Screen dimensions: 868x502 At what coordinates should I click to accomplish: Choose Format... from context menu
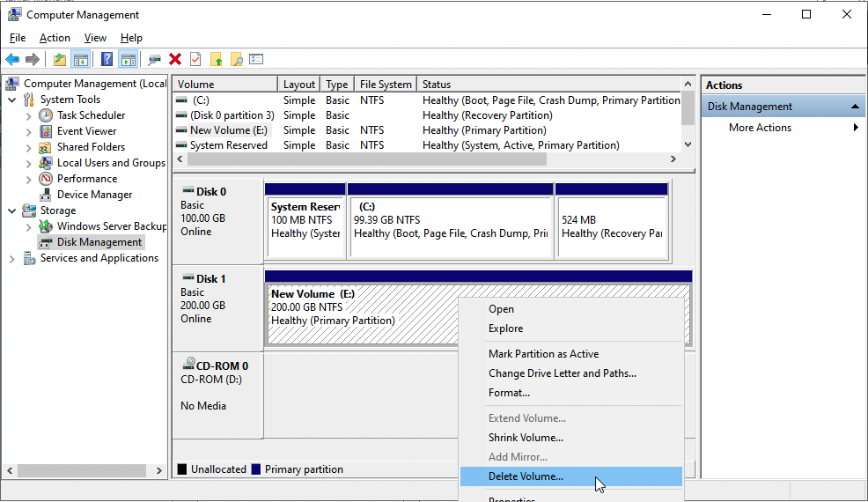[571, 393]
